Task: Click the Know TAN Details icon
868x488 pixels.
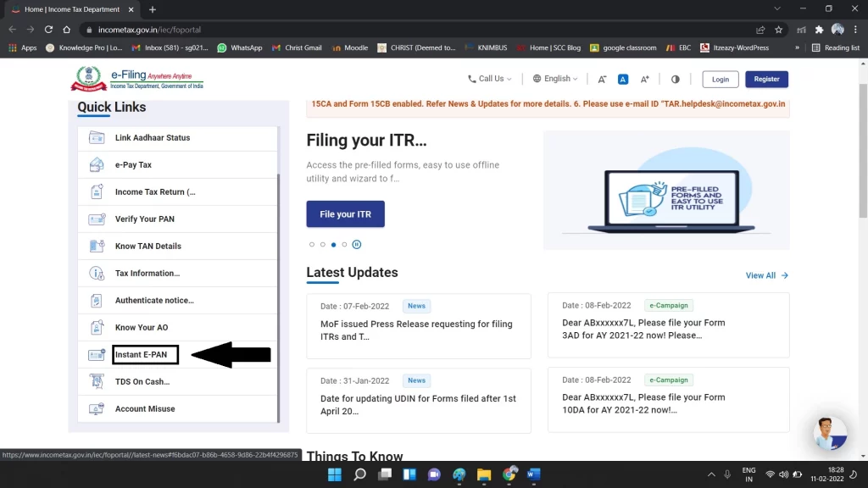Action: point(97,247)
